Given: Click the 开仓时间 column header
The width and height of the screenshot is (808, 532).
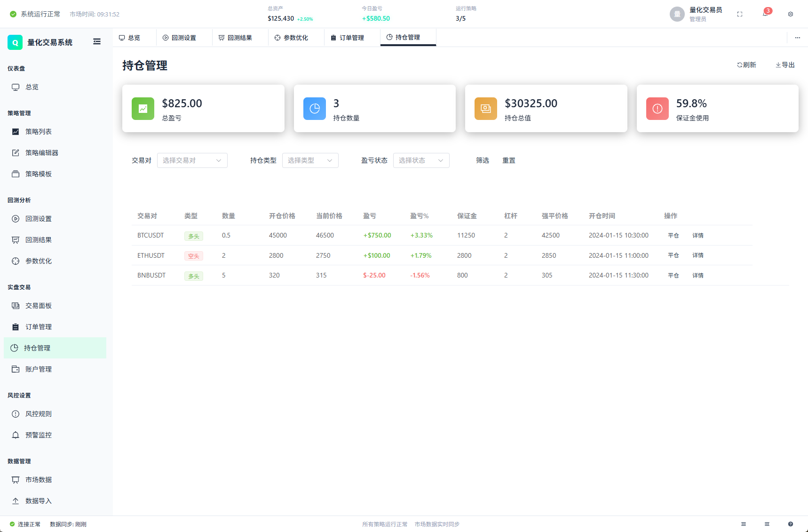Looking at the screenshot, I should point(602,216).
